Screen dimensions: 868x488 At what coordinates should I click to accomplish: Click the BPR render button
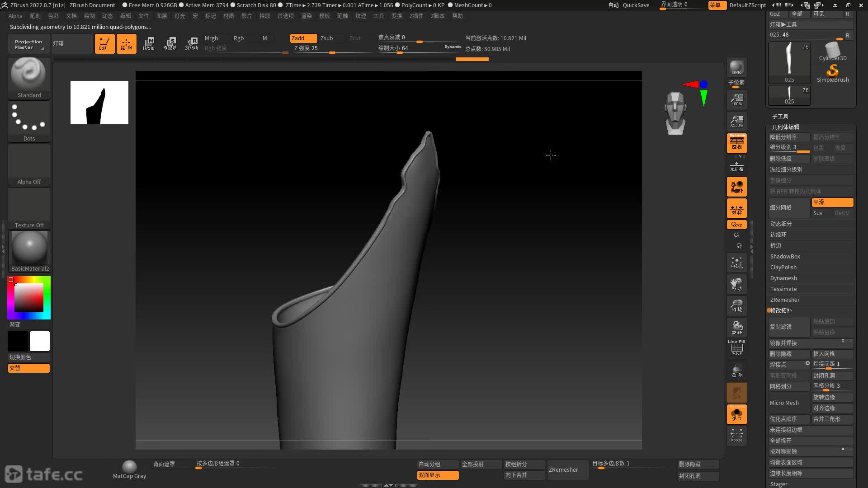736,67
